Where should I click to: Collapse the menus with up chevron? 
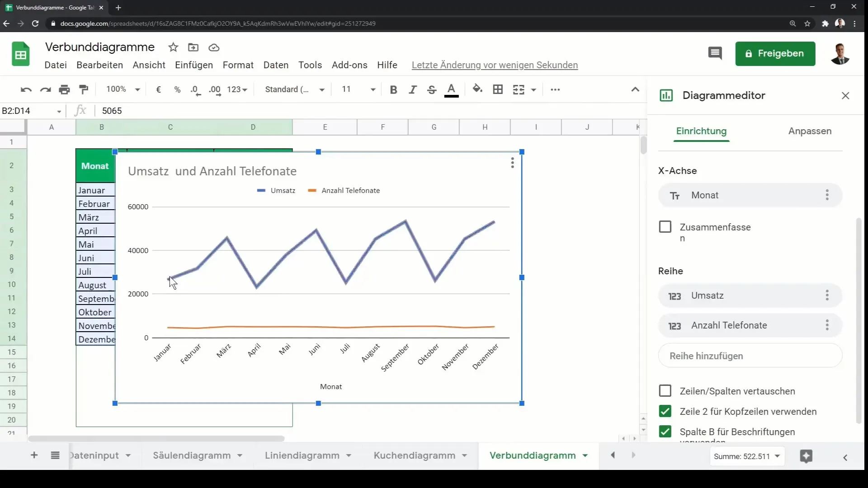tap(635, 89)
